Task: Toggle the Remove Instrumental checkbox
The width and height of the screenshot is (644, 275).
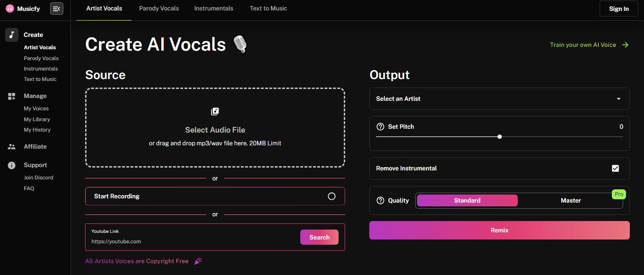Action: pyautogui.click(x=615, y=169)
